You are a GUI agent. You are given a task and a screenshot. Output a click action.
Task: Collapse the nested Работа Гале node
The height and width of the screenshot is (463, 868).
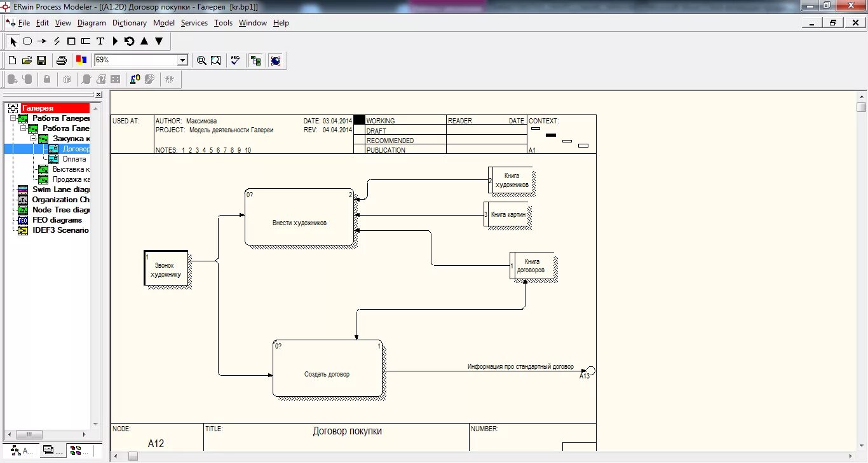(24, 128)
